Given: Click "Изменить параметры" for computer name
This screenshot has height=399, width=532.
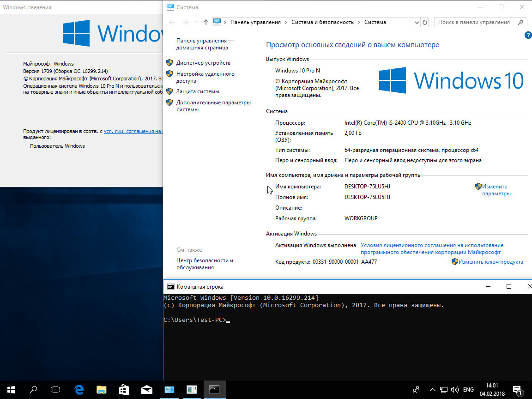Looking at the screenshot, I should 496,190.
